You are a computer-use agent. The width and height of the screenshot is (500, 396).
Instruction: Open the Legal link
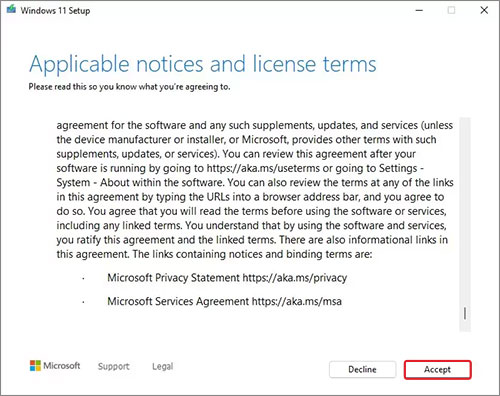162,366
